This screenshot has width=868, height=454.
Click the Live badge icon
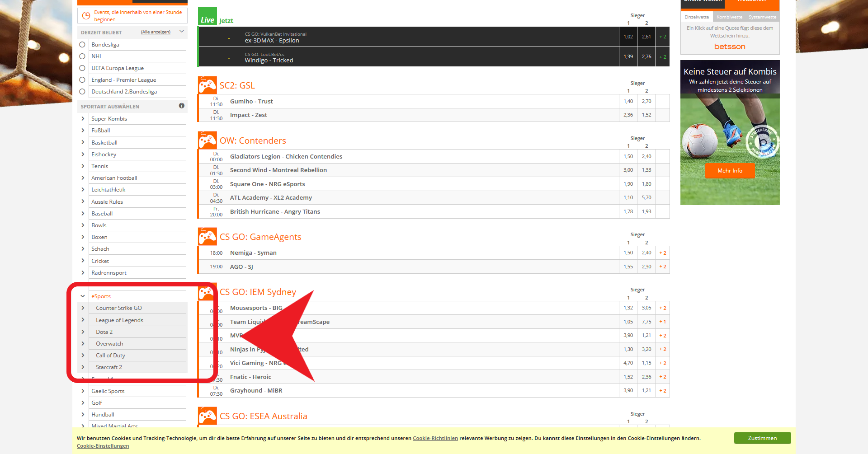[208, 16]
